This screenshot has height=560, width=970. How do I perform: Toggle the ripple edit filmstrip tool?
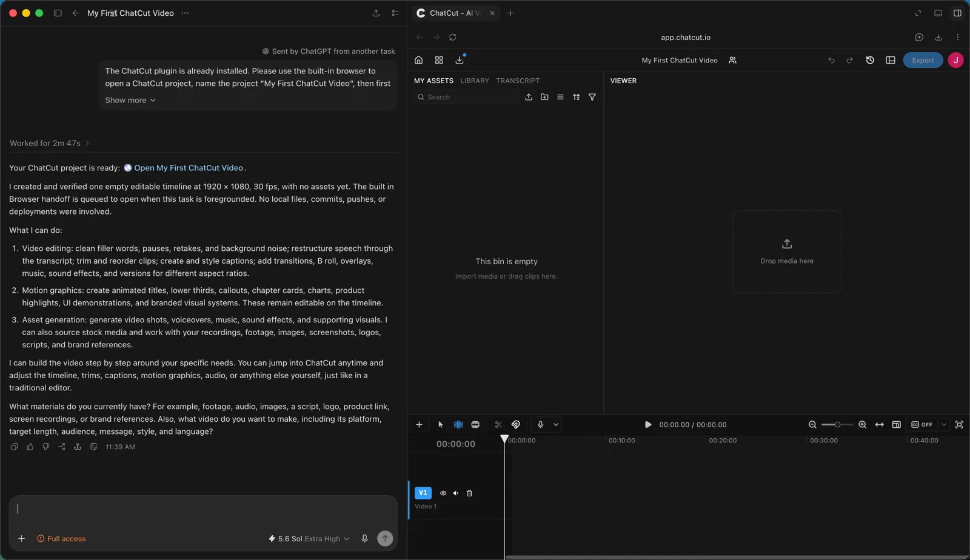pos(475,425)
